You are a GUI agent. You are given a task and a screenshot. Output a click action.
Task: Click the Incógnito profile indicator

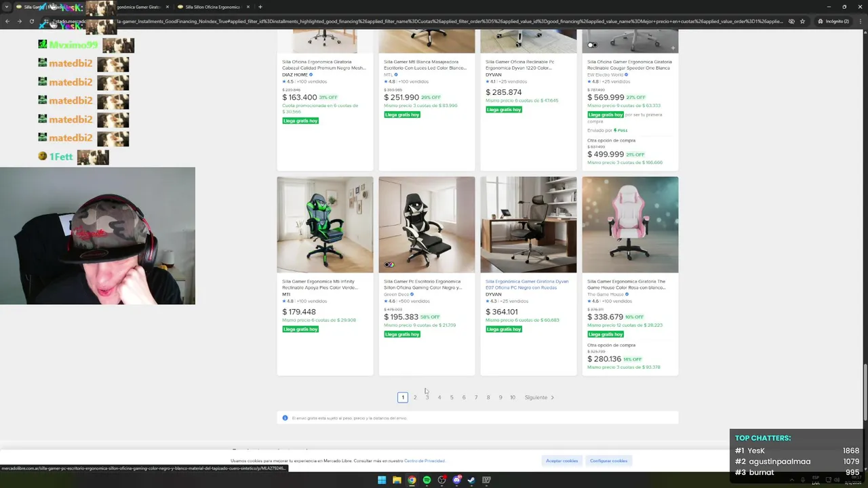(x=833, y=21)
